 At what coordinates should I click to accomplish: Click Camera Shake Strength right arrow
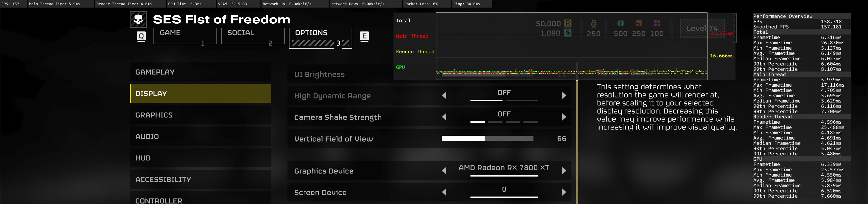564,117
